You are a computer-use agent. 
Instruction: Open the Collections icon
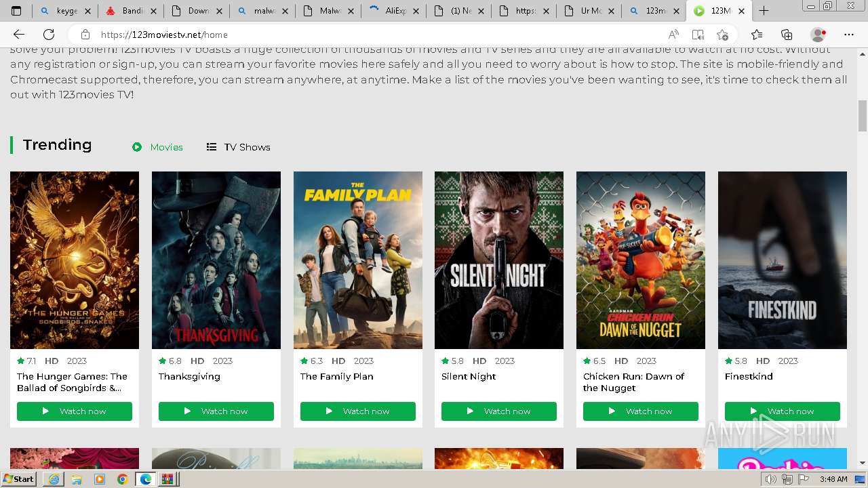pyautogui.click(x=787, y=35)
